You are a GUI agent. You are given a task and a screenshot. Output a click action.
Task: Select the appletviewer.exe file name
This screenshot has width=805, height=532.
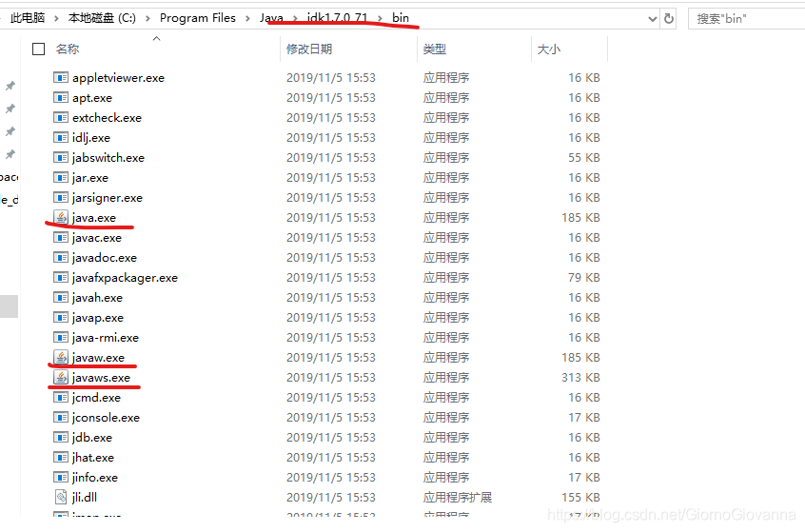click(x=119, y=77)
